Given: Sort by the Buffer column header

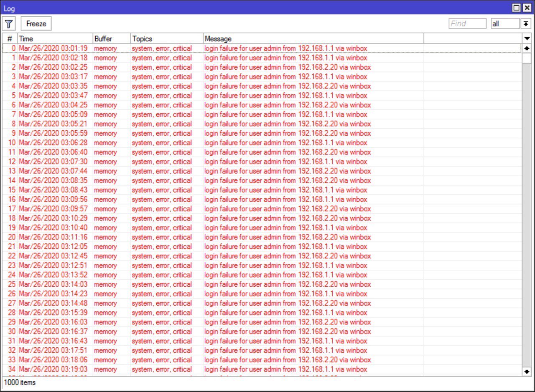Looking at the screenshot, I should (x=112, y=39).
